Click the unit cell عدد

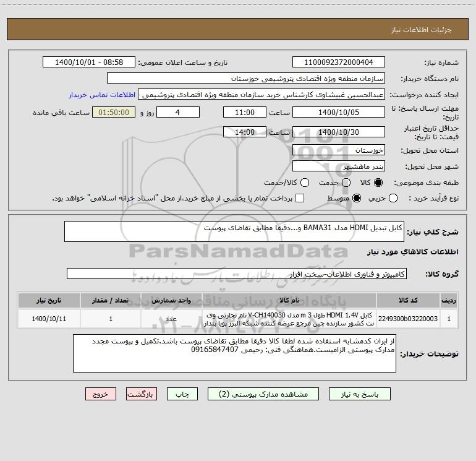pyautogui.click(x=171, y=319)
